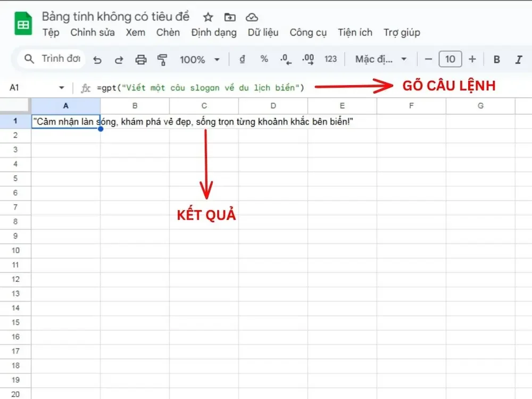Select column C header

click(204, 106)
